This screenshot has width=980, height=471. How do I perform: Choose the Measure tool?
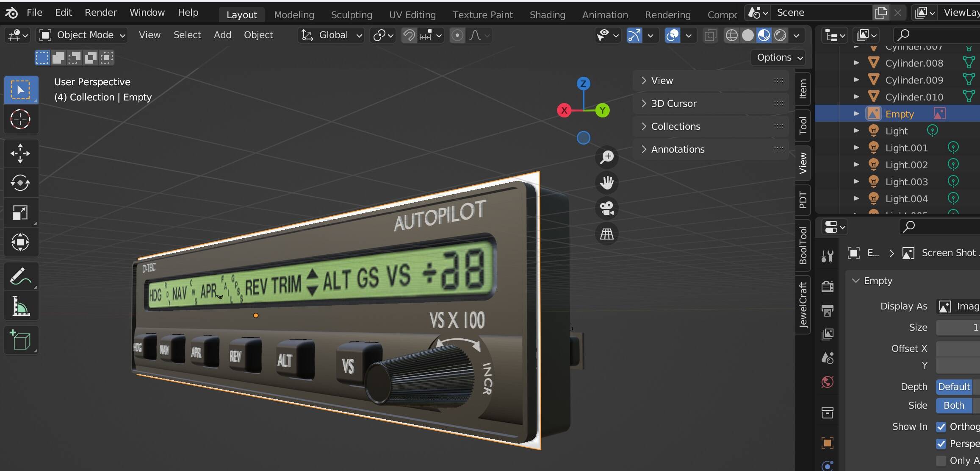pos(20,306)
